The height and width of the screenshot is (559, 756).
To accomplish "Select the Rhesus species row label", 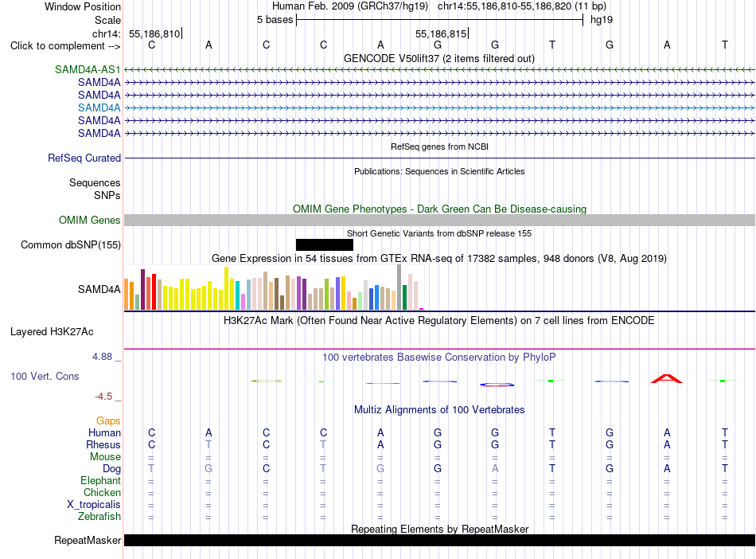I will (x=103, y=444).
